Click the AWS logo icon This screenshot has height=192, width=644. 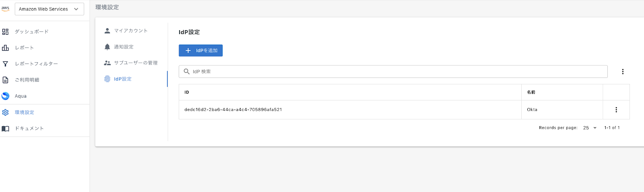coord(5,8)
